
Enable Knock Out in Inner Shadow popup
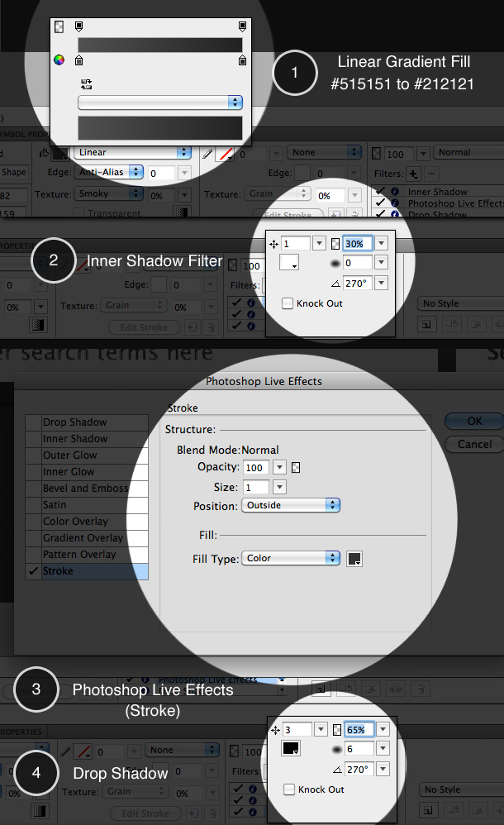288,303
